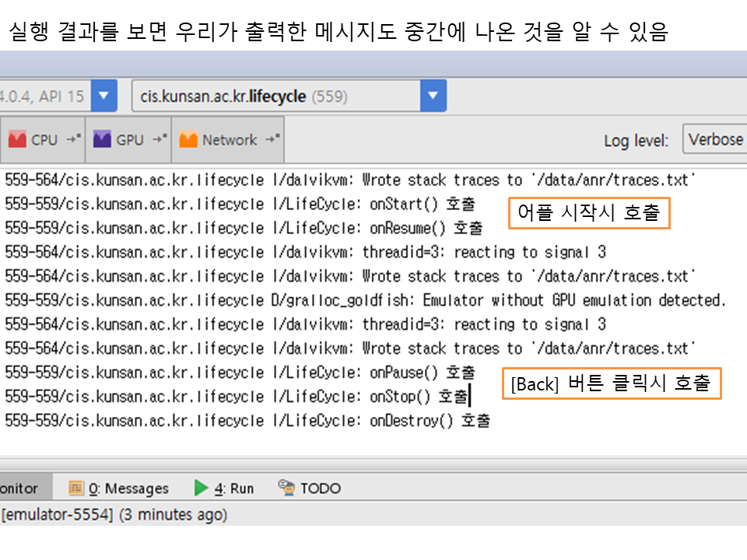This screenshot has width=747, height=560.
Task: Click the purple GPU monitor icon
Action: [x=102, y=140]
